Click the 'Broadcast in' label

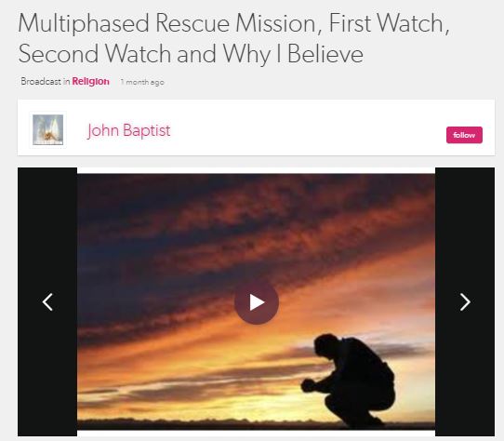45,81
